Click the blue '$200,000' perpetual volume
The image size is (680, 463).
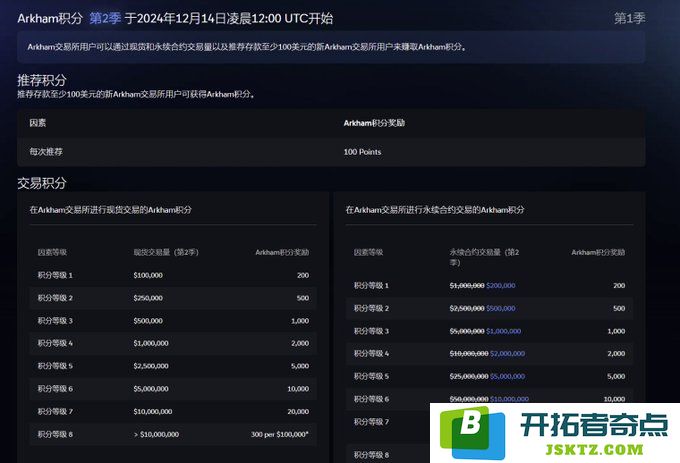click(x=501, y=286)
